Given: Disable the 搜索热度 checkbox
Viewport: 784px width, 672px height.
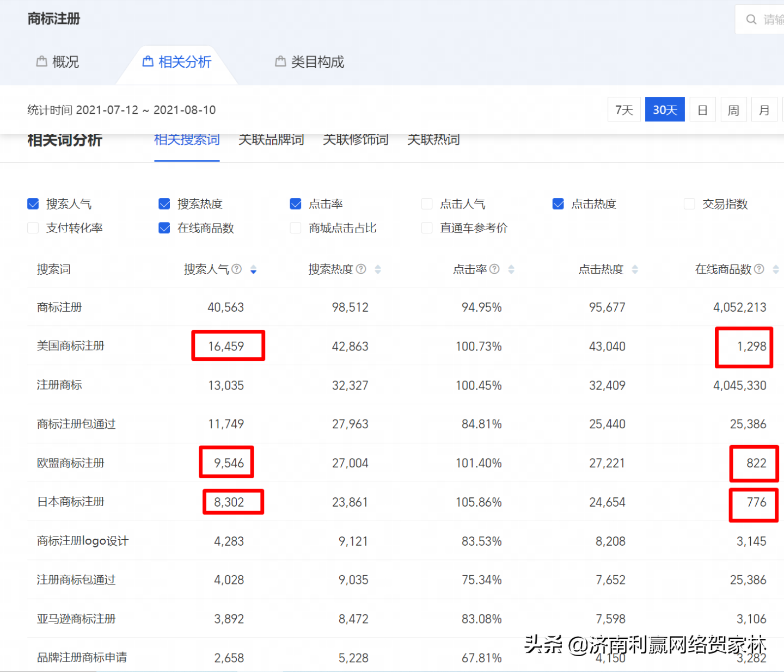Looking at the screenshot, I should pyautogui.click(x=164, y=204).
